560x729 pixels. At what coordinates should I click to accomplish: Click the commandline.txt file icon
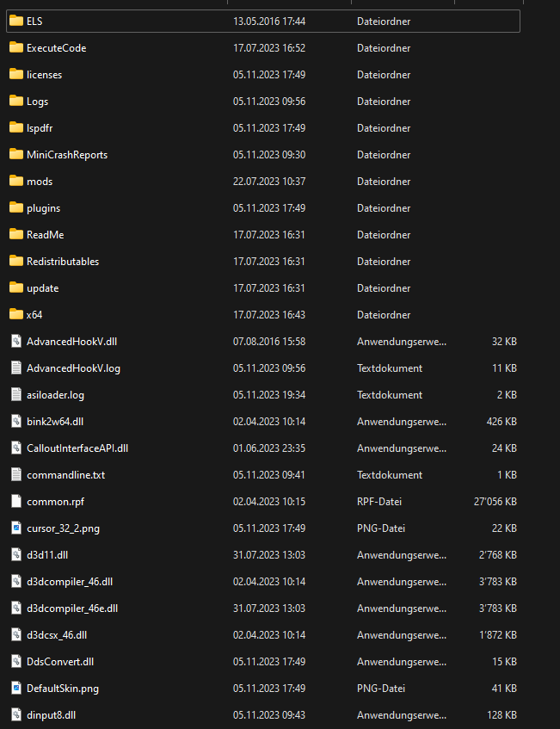point(16,475)
